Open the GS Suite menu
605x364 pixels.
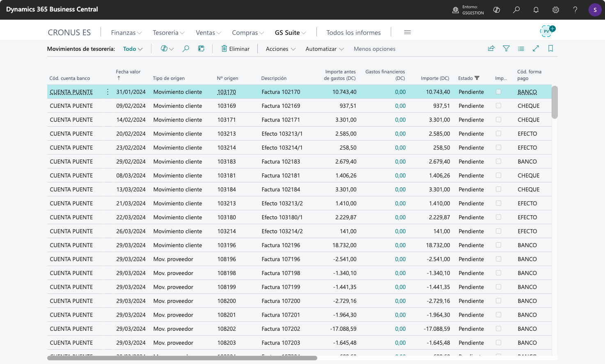click(290, 33)
